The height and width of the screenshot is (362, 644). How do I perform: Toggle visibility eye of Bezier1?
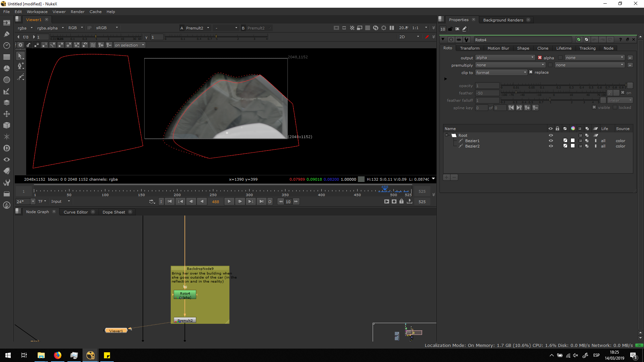click(550, 141)
